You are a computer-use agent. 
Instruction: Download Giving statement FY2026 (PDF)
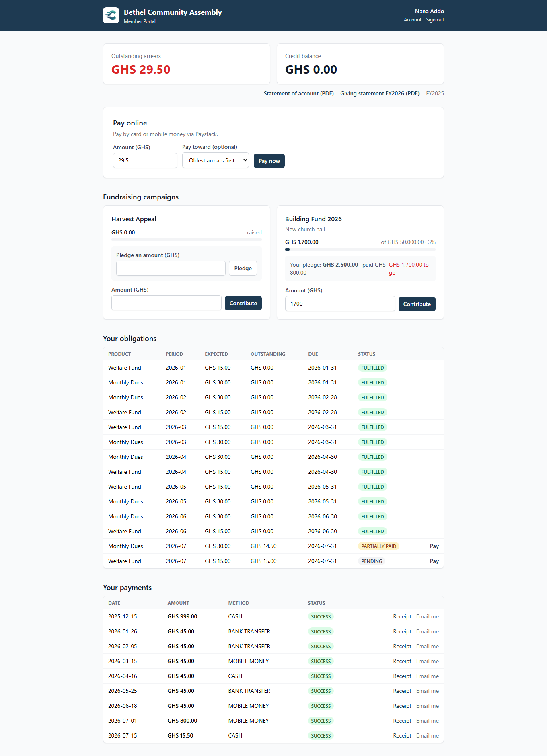point(380,93)
